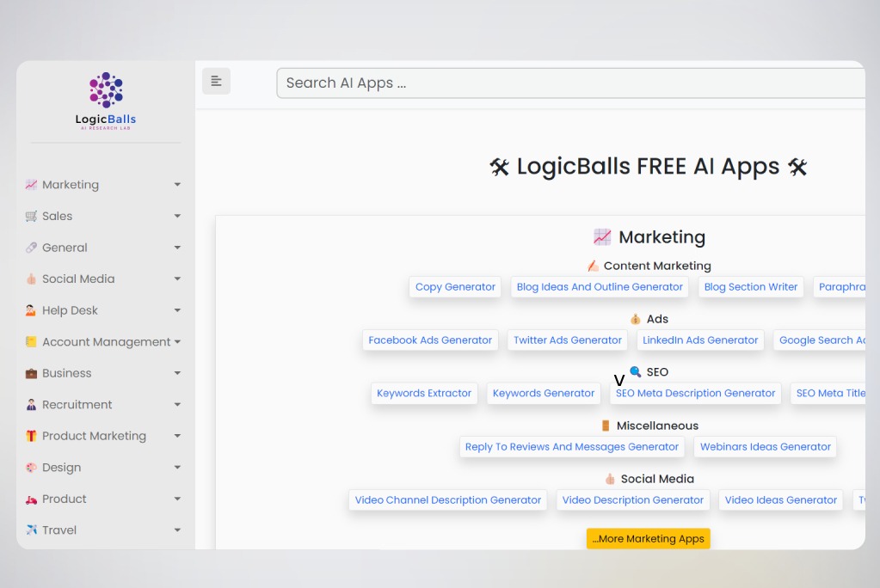Open Blog Ideas And Outline Generator

coord(600,287)
